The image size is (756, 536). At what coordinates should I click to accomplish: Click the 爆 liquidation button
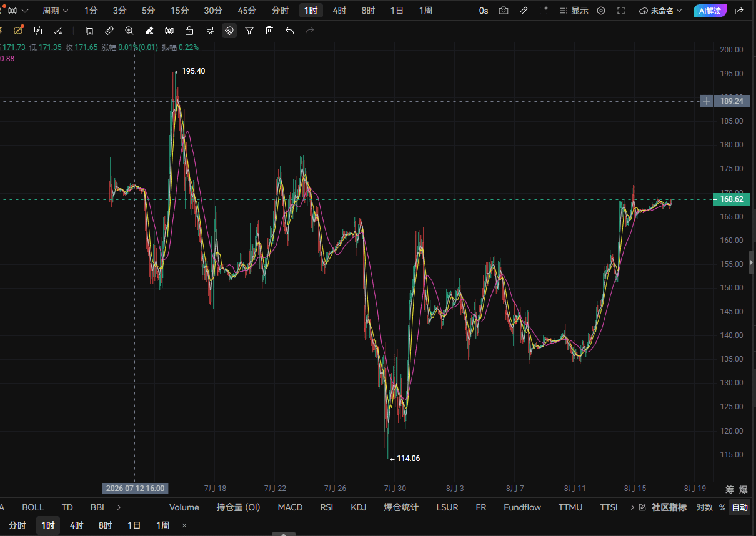click(743, 489)
